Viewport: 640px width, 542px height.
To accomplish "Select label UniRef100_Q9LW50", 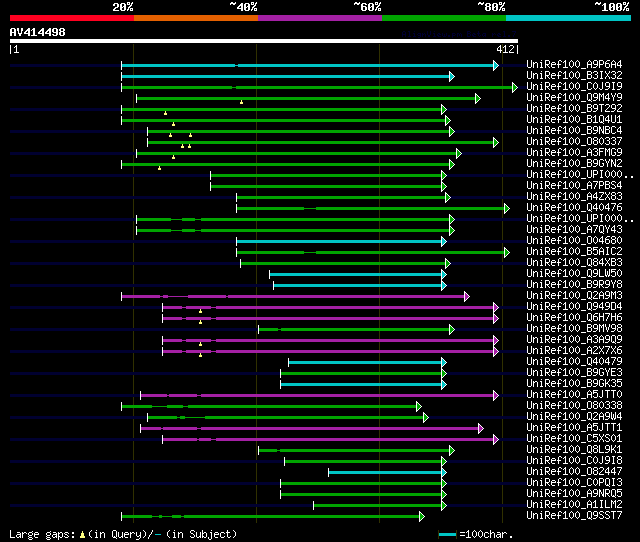I will point(574,274).
